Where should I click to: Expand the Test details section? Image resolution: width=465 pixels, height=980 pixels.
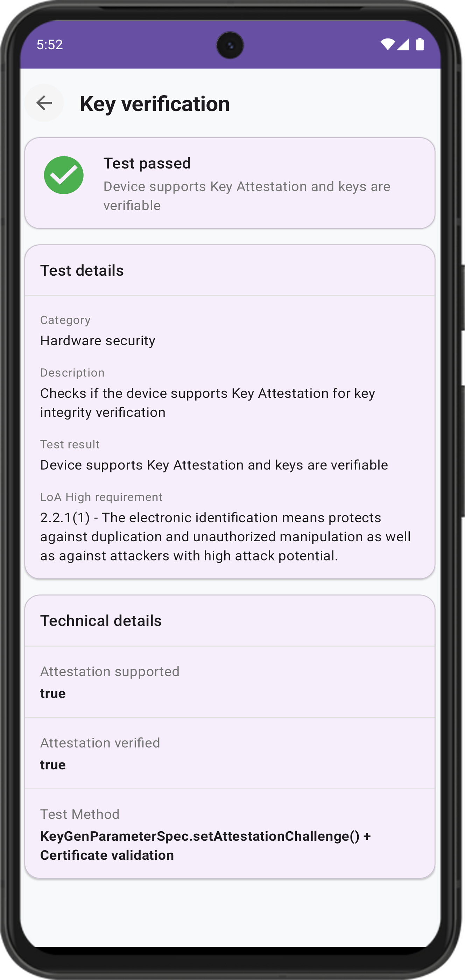82,270
